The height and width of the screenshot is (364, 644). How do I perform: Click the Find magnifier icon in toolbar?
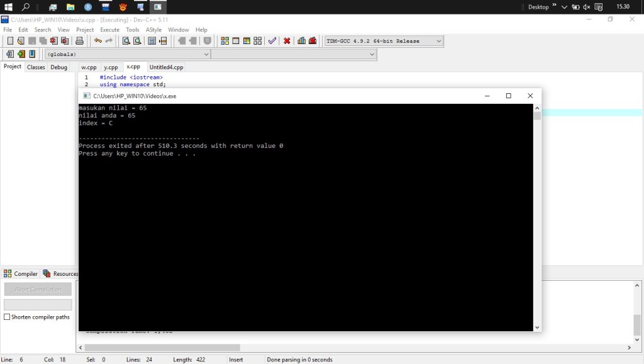(126, 41)
